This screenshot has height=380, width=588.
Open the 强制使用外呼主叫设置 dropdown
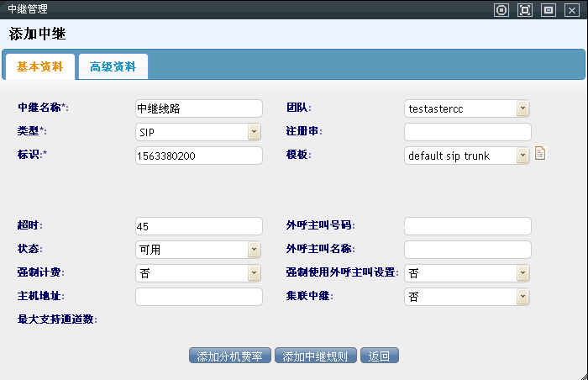[467, 273]
